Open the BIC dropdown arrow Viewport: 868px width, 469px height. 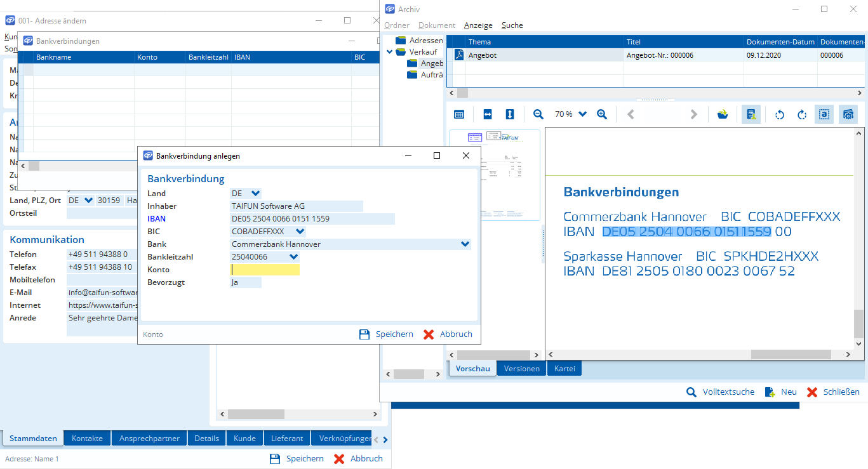tap(300, 232)
